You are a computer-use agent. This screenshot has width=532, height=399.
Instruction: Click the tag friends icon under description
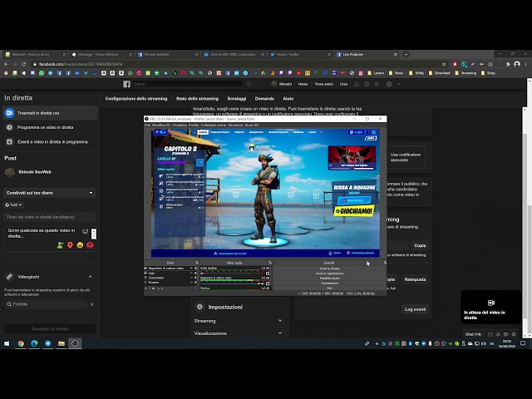(61, 245)
